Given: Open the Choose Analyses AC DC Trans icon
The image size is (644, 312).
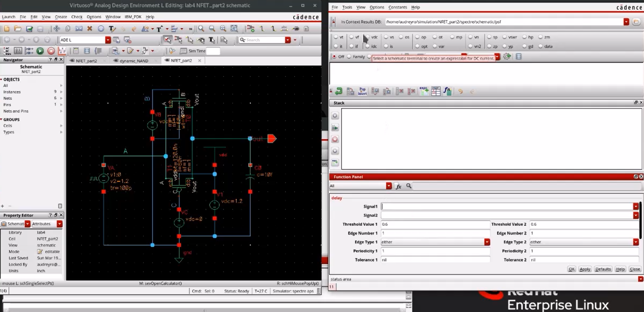Looking at the screenshot, I should 7,51.
